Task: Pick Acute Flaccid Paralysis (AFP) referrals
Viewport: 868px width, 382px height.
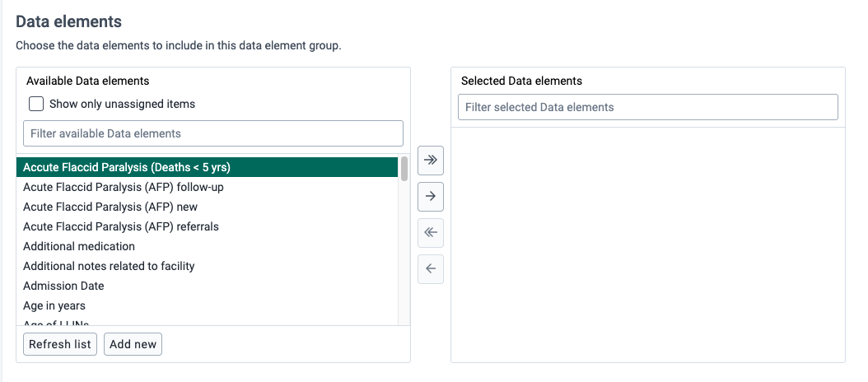Action: coord(207,227)
